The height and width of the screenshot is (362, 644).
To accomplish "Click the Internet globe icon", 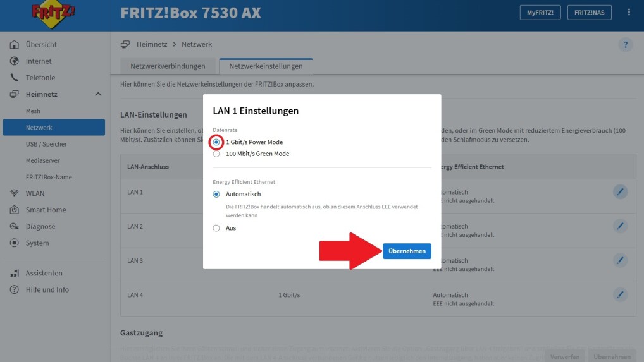I will click(x=15, y=61).
